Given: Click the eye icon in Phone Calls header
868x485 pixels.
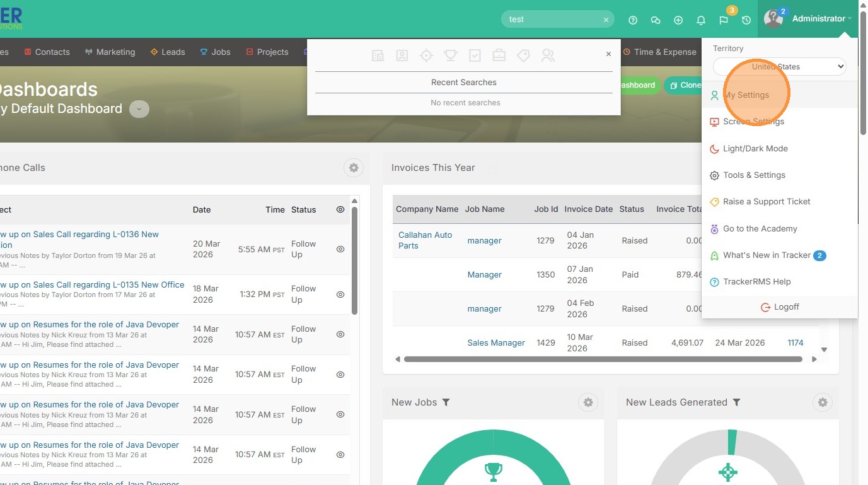Looking at the screenshot, I should tap(340, 209).
